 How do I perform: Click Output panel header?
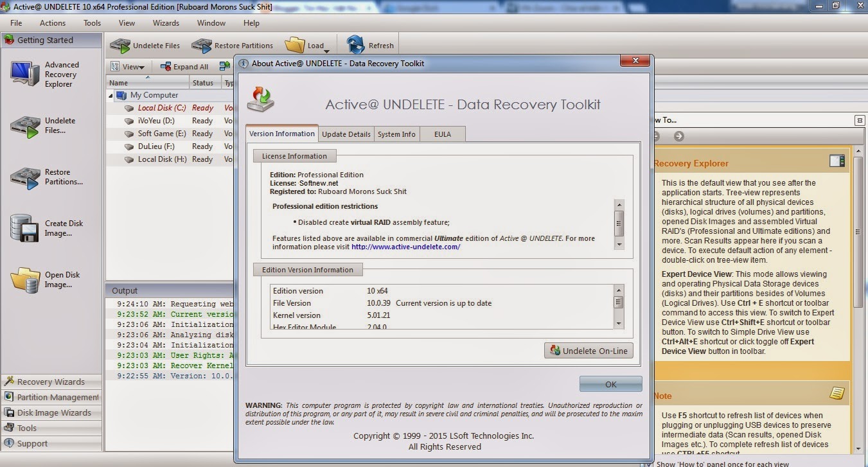tap(170, 290)
